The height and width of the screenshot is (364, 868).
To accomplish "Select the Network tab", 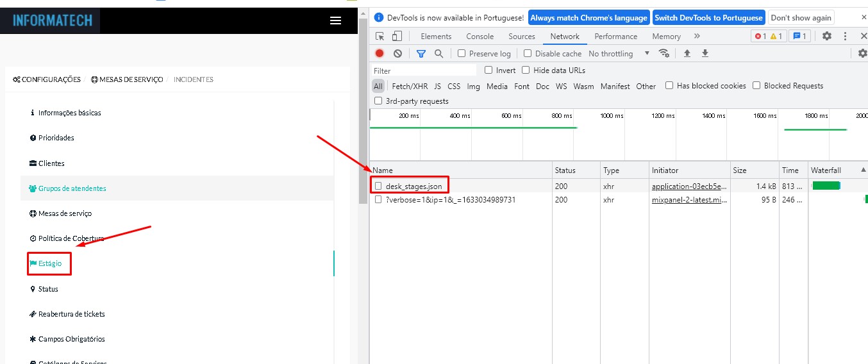I will point(565,37).
